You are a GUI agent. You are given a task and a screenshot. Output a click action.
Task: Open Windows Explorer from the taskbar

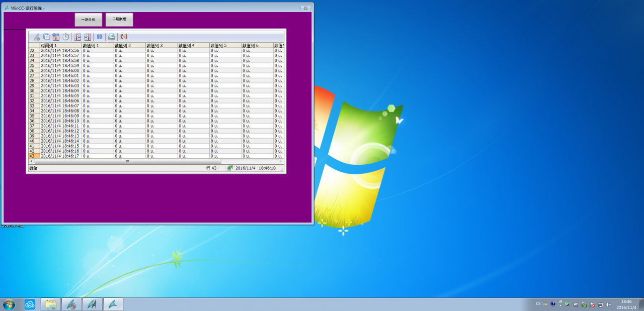(x=50, y=304)
